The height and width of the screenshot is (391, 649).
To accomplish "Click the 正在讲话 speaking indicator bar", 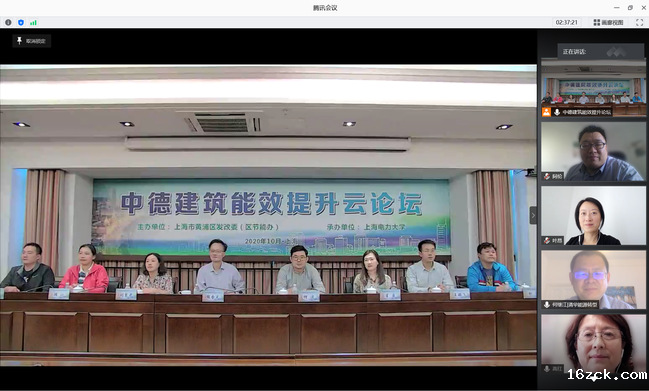I will pos(600,52).
